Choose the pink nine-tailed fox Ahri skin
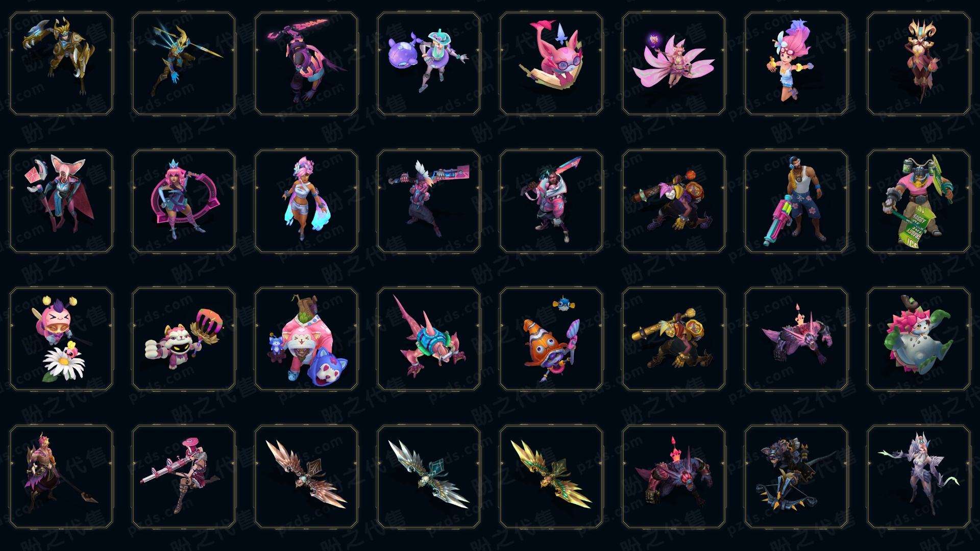Image resolution: width=980 pixels, height=551 pixels. (x=674, y=63)
